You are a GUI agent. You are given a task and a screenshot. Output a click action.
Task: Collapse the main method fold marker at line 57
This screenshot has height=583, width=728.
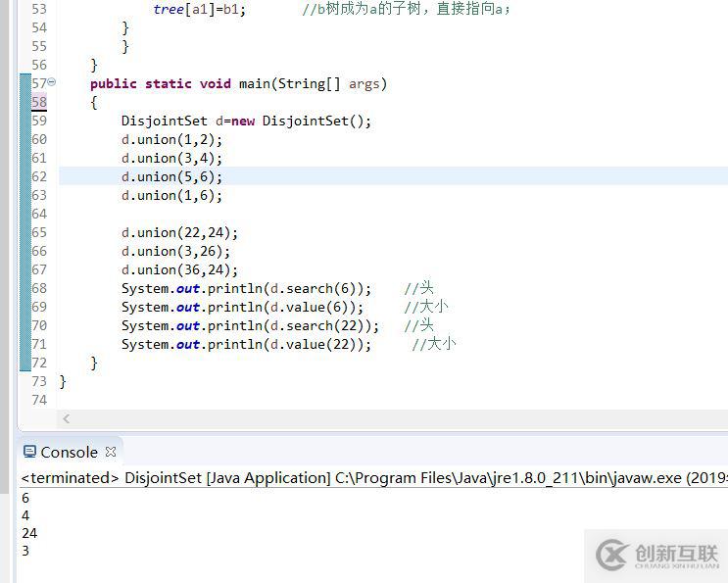52,82
